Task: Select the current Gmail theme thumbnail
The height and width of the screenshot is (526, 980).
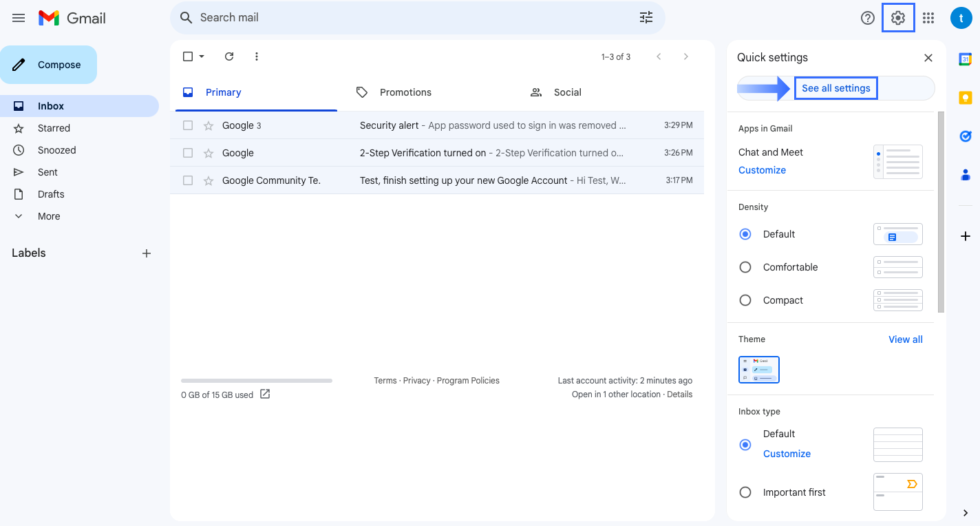Action: [758, 370]
